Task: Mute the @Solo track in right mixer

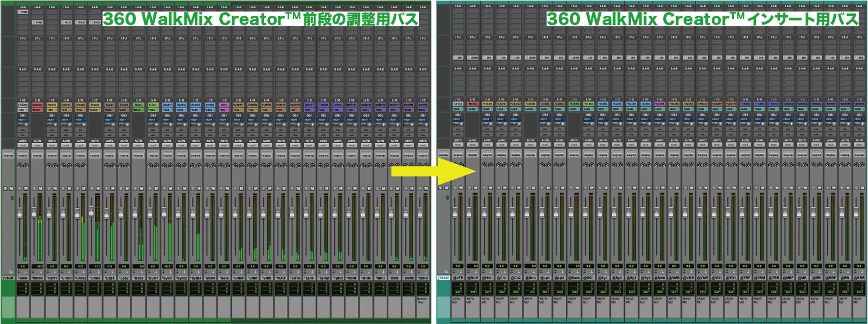Action: click(x=662, y=188)
